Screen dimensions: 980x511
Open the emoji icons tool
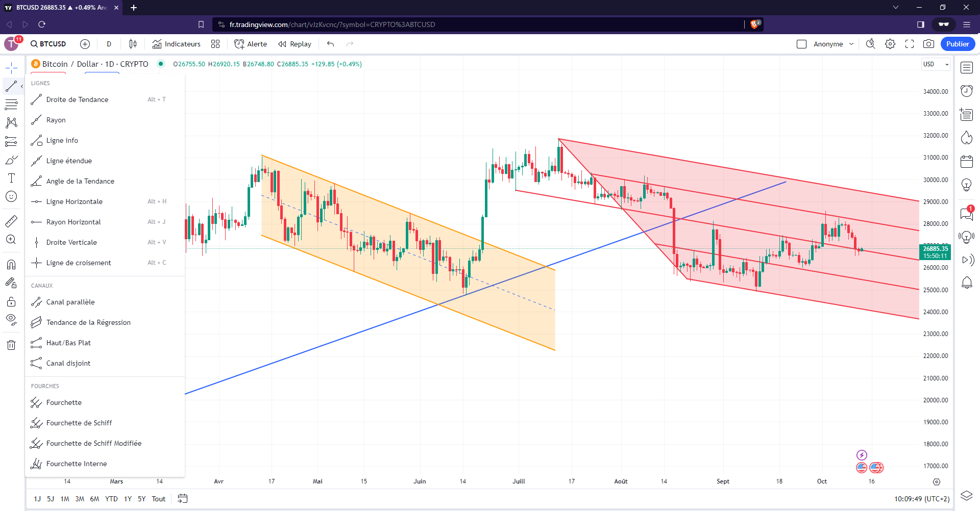coord(11,196)
